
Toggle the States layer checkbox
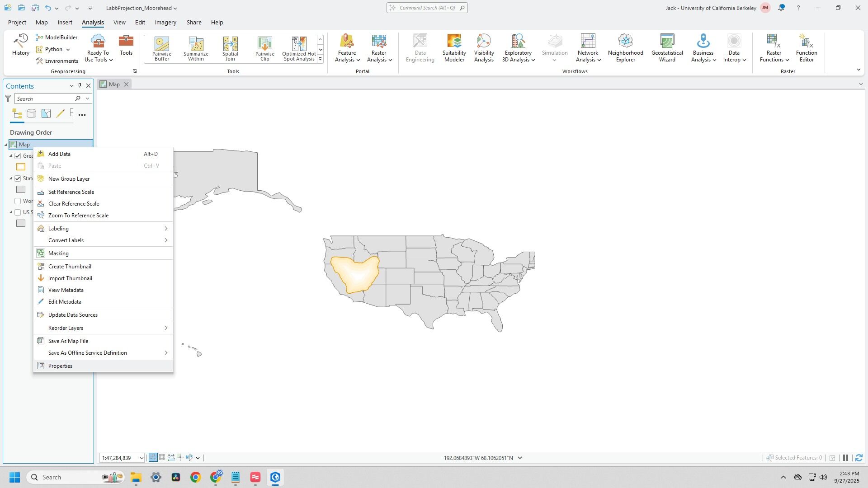(x=18, y=178)
